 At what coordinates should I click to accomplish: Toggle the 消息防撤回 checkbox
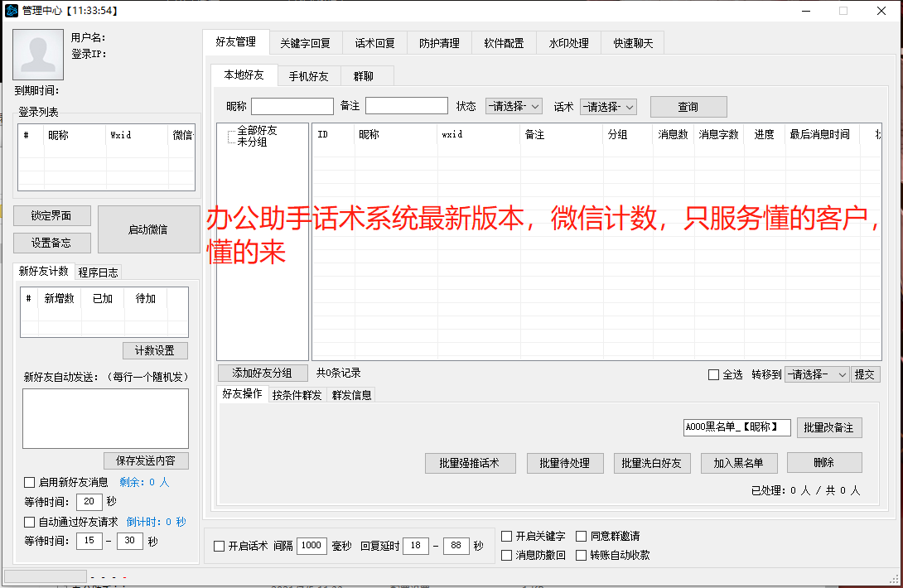[x=507, y=555]
